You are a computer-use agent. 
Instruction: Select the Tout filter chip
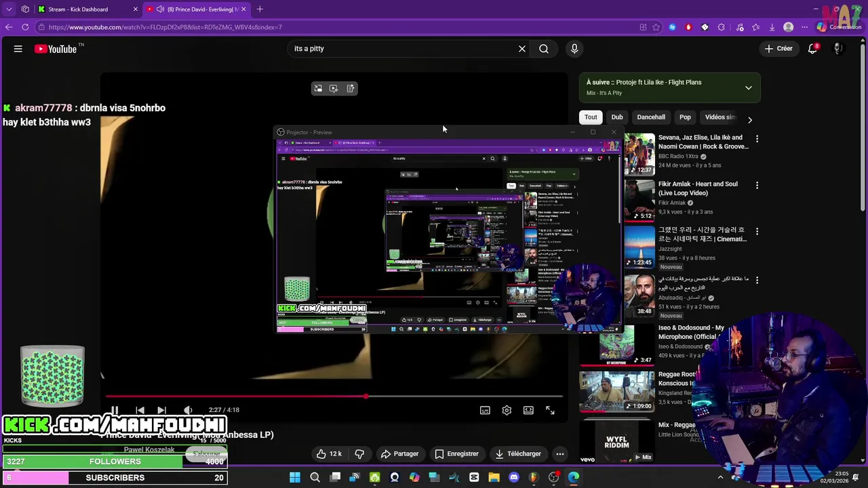pyautogui.click(x=591, y=117)
